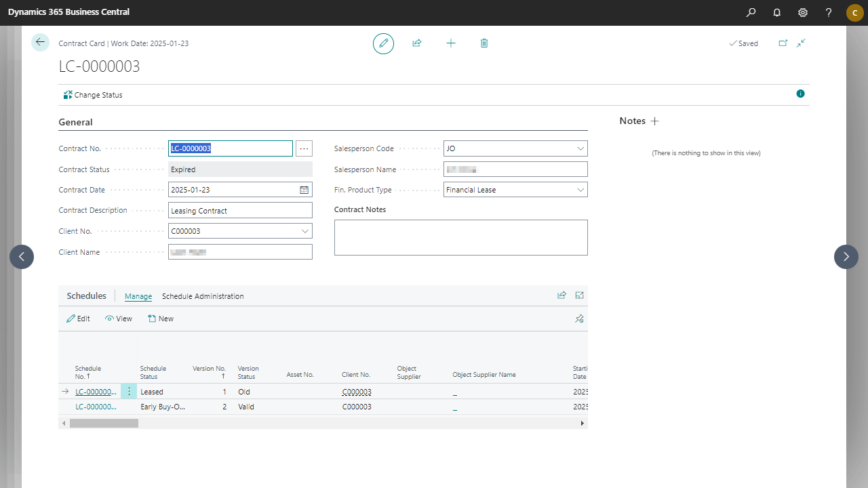Click Object Supplier Name column header
The width and height of the screenshot is (868, 488).
tap(484, 374)
